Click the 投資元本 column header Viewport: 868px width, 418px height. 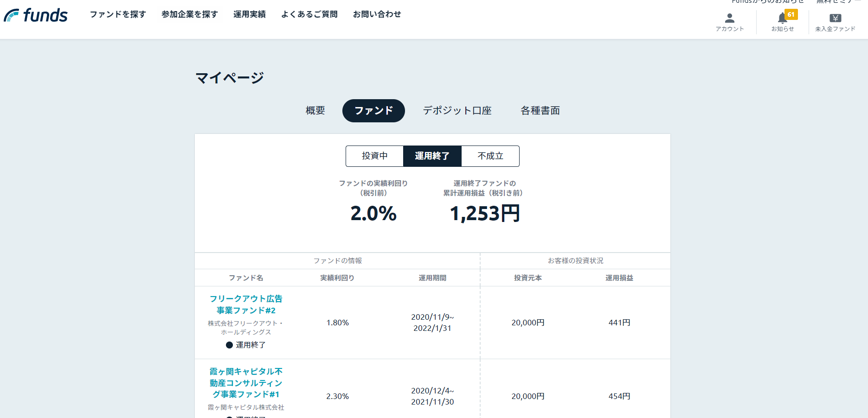point(528,278)
